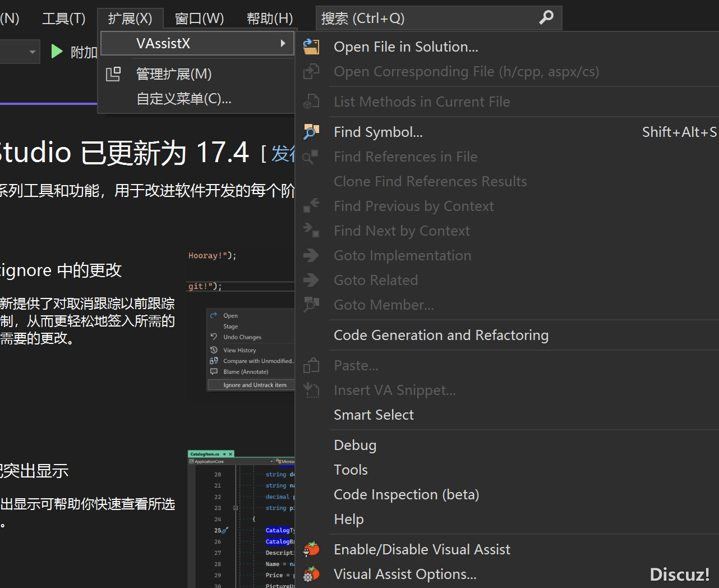Click the Open Corresponding File icon
Image resolution: width=719 pixels, height=588 pixels.
tap(311, 71)
